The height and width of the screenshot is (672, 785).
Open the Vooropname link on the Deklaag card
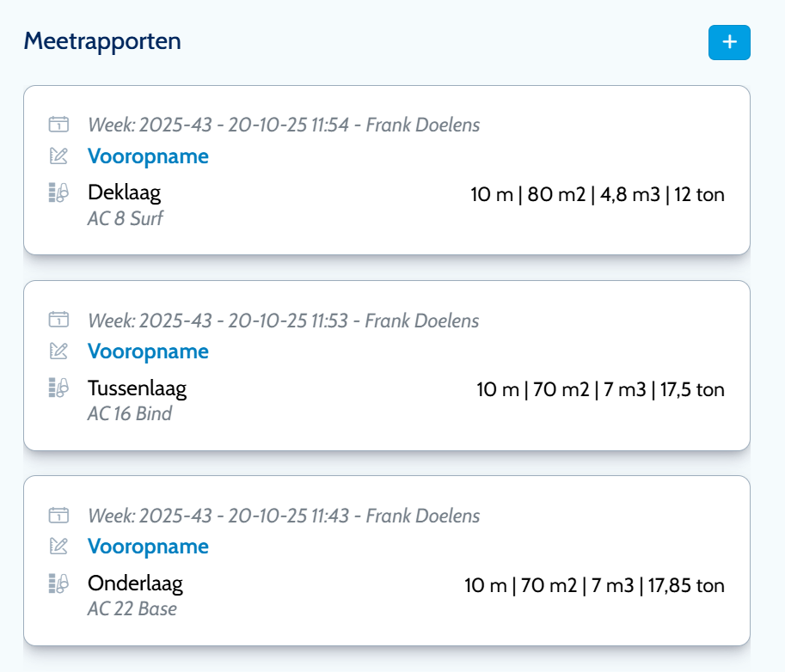pyautogui.click(x=147, y=156)
